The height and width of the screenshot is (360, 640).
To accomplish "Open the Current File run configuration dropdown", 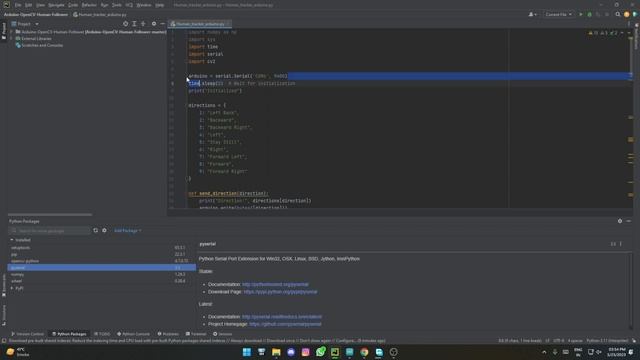I will 558,14.
